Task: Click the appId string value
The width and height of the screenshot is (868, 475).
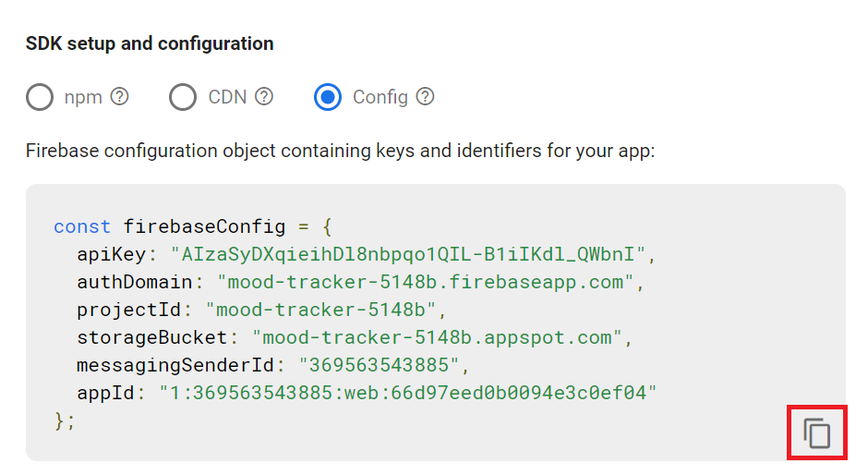Action: click(x=407, y=393)
